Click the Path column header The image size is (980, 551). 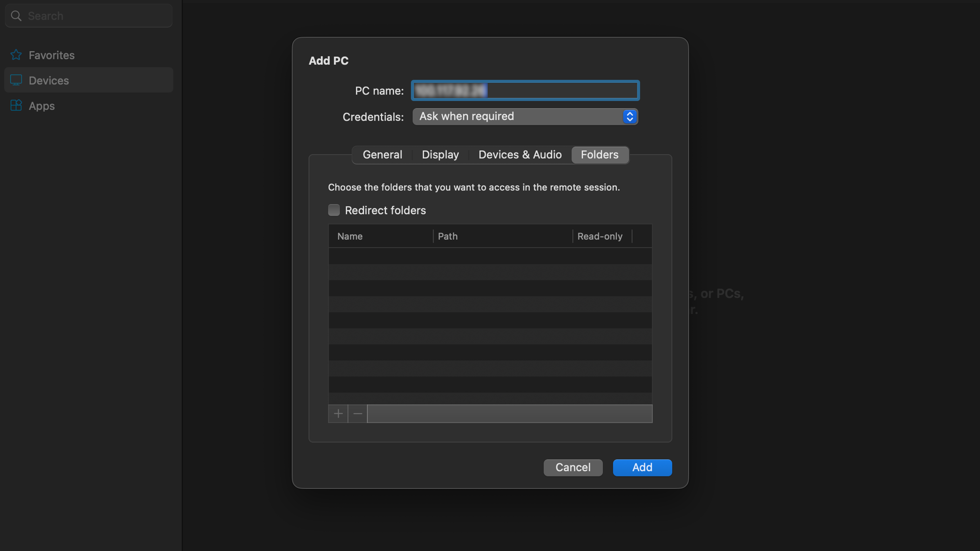tap(447, 236)
